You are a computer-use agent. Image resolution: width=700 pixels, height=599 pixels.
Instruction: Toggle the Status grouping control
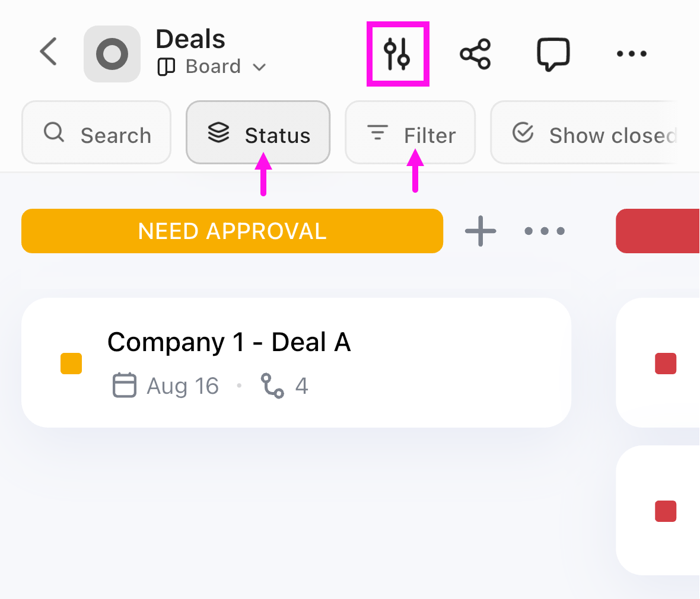[258, 132]
